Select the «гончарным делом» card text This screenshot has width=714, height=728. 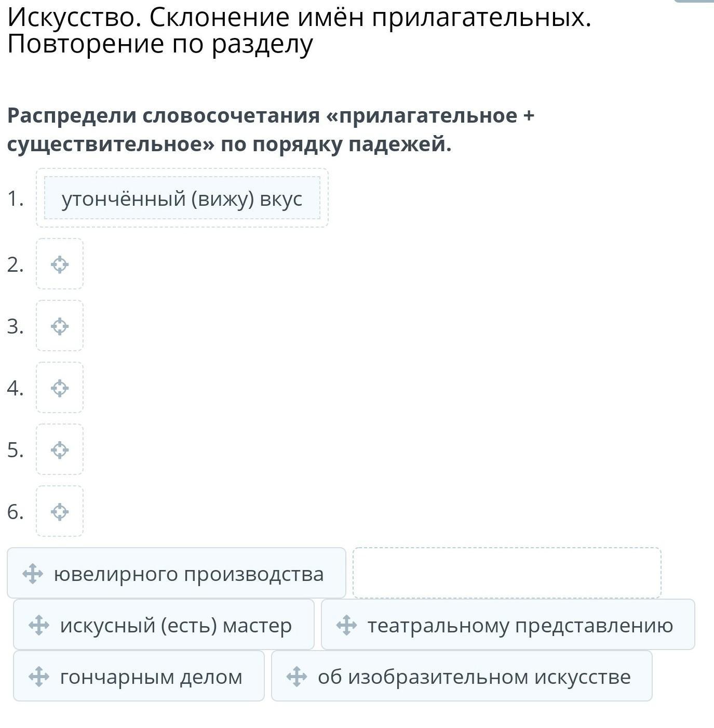[x=151, y=677]
